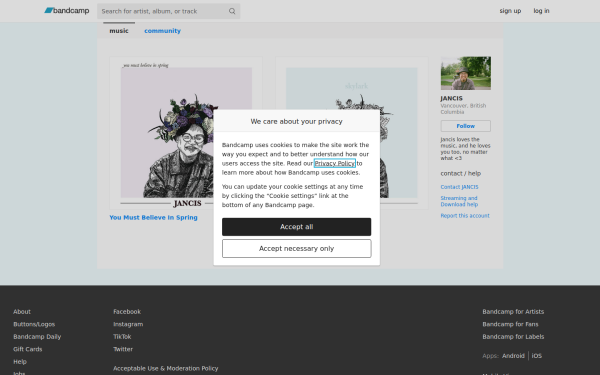Screen dimensions: 600x375
Task: Open Buttons/Logos footer link
Action: [x=34, y=324]
